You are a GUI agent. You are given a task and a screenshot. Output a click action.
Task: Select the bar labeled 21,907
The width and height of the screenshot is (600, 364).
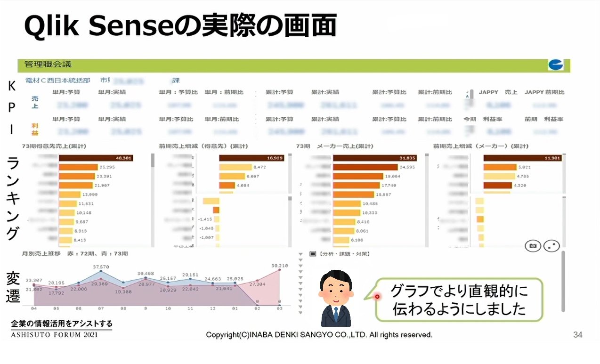click(x=76, y=185)
